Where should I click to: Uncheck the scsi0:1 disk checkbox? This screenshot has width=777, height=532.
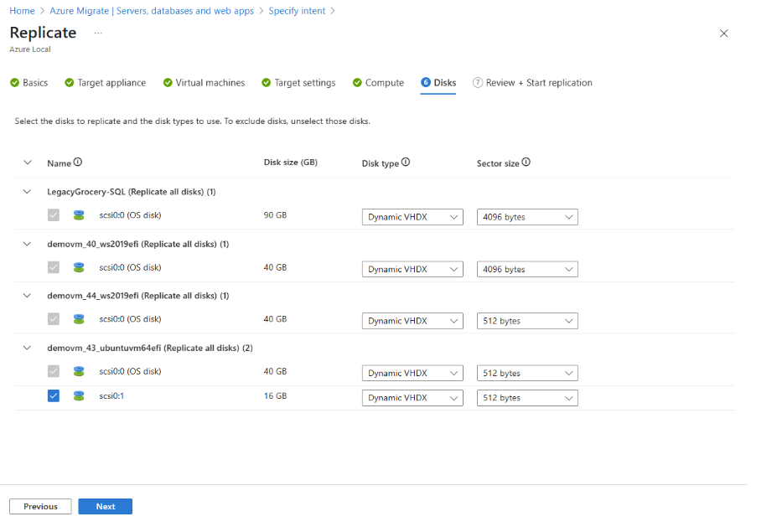coord(54,395)
